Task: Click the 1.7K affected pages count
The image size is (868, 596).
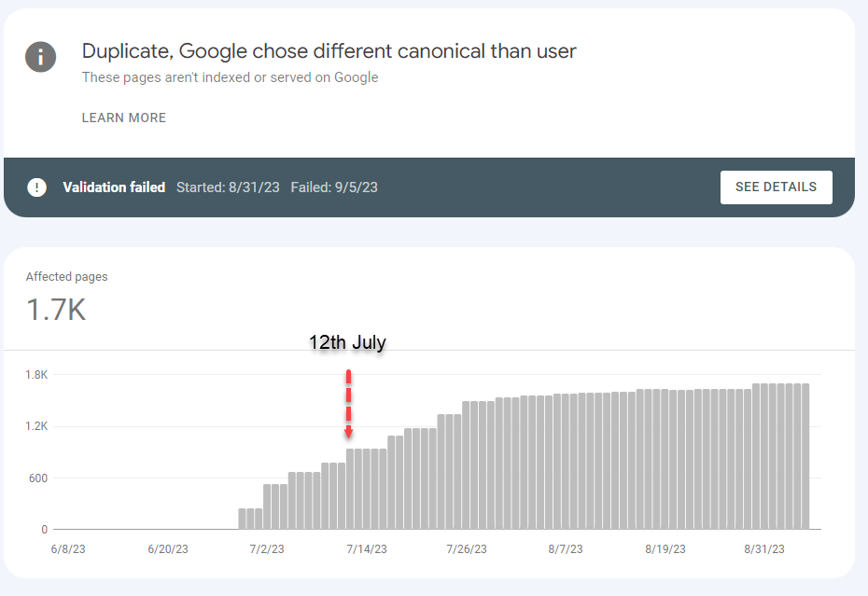Action: coord(56,310)
